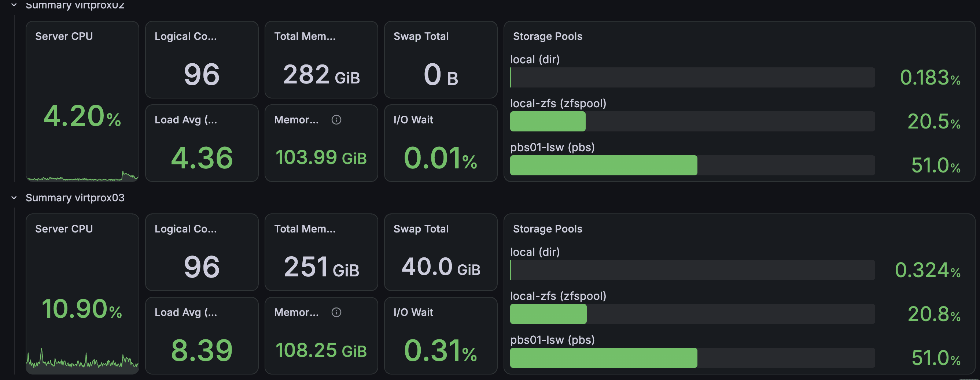Viewport: 980px width, 380px height.
Task: Click virtprox03 Storage Pools panel title
Action: pyautogui.click(x=548, y=229)
